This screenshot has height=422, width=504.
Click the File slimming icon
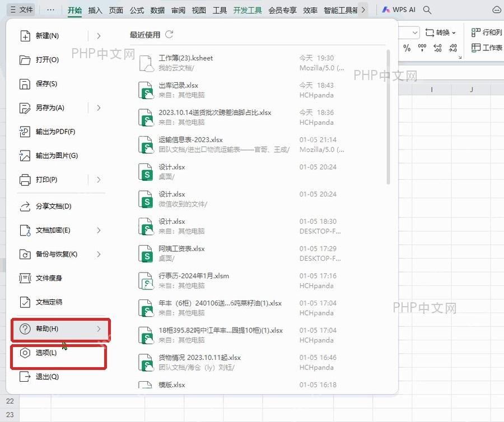pos(25,278)
